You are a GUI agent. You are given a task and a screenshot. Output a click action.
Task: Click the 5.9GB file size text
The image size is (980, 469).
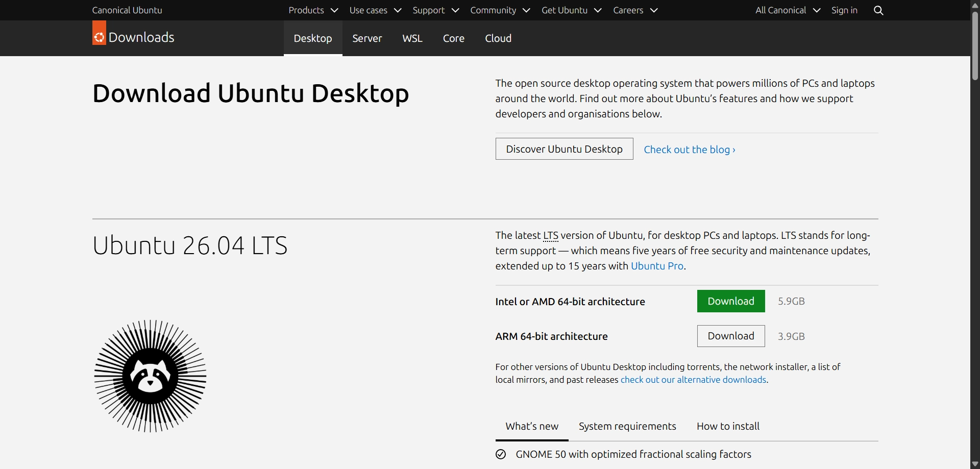pos(791,301)
